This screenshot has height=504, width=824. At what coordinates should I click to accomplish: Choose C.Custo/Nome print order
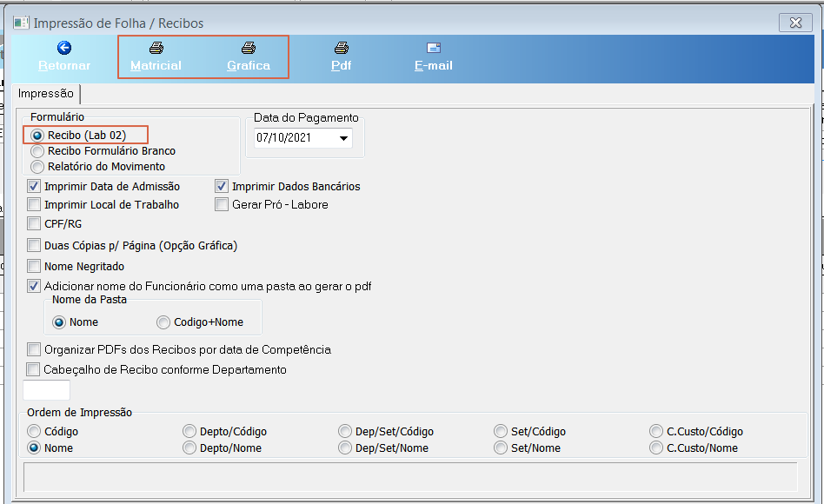point(656,448)
